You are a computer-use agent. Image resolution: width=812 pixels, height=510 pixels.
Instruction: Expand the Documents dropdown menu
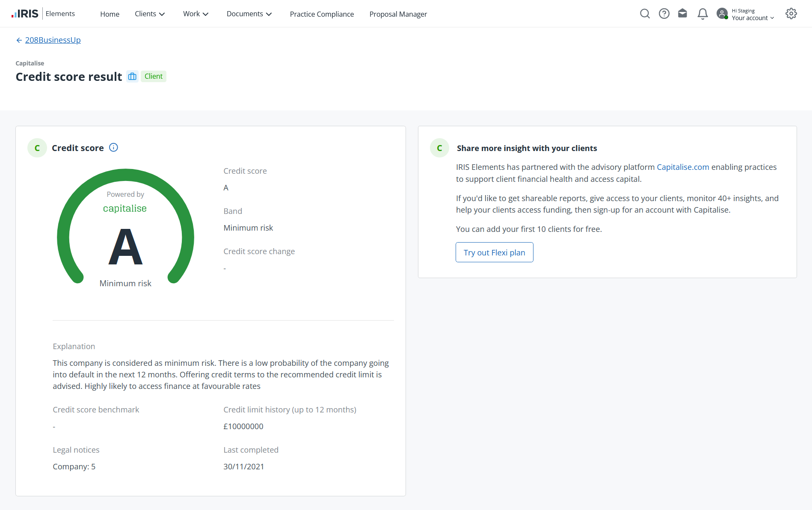[x=249, y=14]
